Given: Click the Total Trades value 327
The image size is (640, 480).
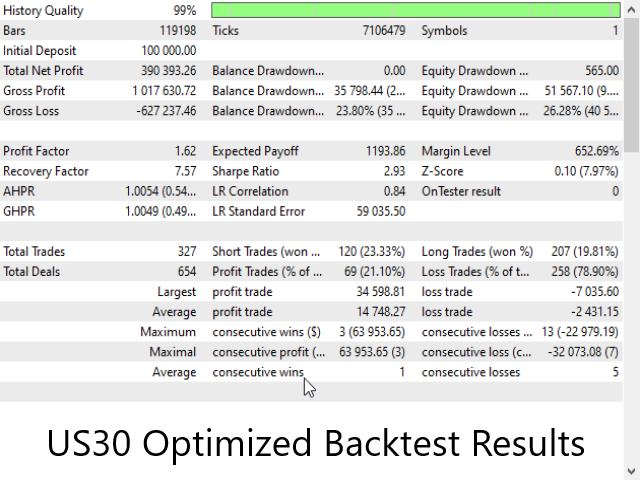Looking at the screenshot, I should 187,251.
